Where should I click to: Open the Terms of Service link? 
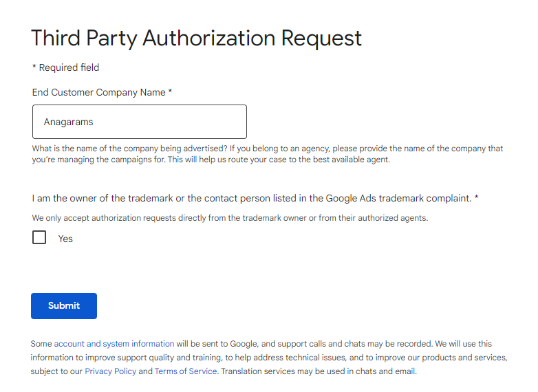click(186, 371)
